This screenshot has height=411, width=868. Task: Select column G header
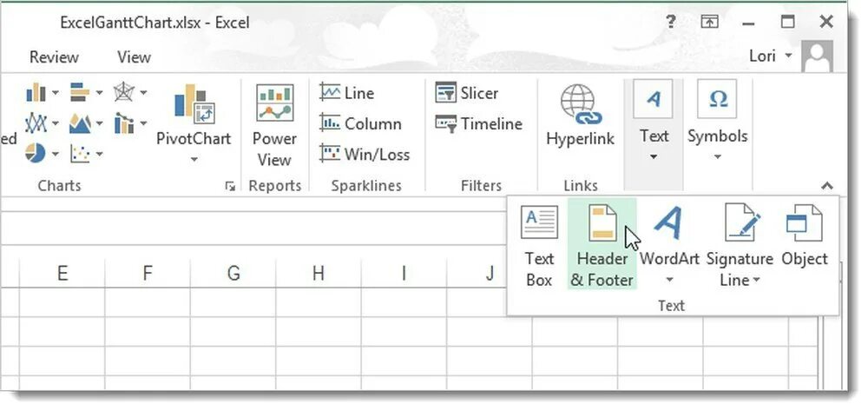coord(233,274)
